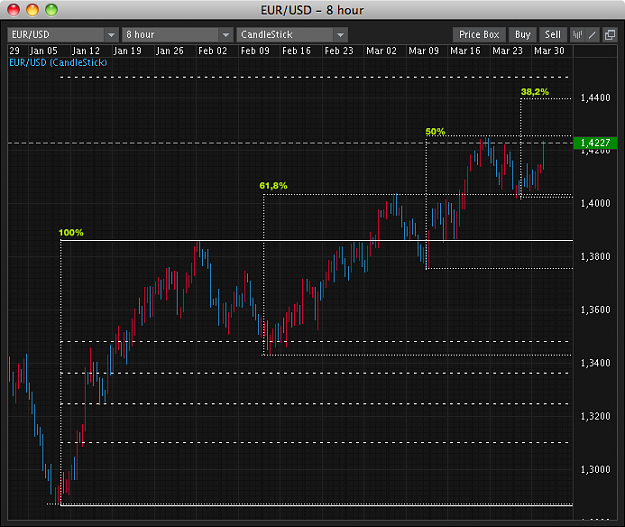Click the detach window icon
Viewport: 625px width, 527px height.
coord(610,35)
